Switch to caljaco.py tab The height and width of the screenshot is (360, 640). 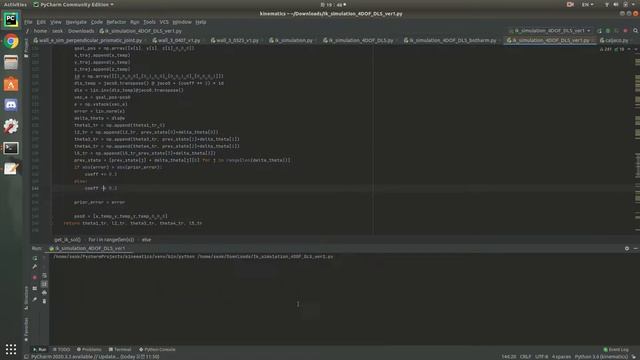click(x=614, y=40)
